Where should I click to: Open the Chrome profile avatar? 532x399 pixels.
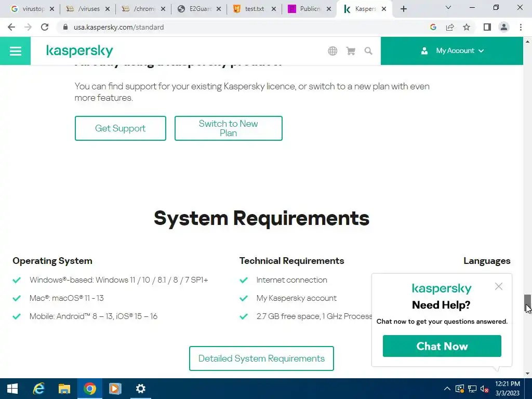click(504, 27)
